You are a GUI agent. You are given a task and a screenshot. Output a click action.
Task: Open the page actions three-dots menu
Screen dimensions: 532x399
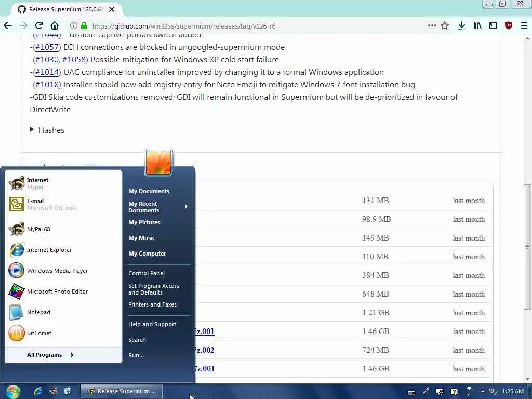click(x=432, y=25)
